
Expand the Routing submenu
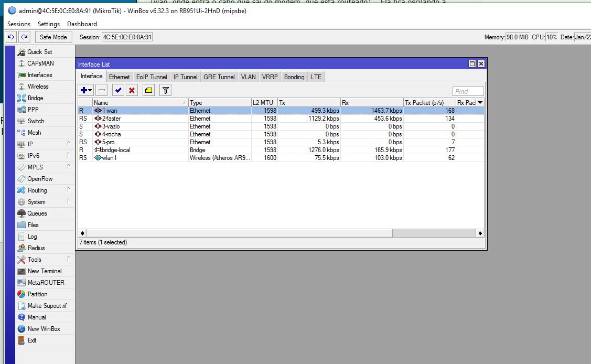click(x=69, y=190)
